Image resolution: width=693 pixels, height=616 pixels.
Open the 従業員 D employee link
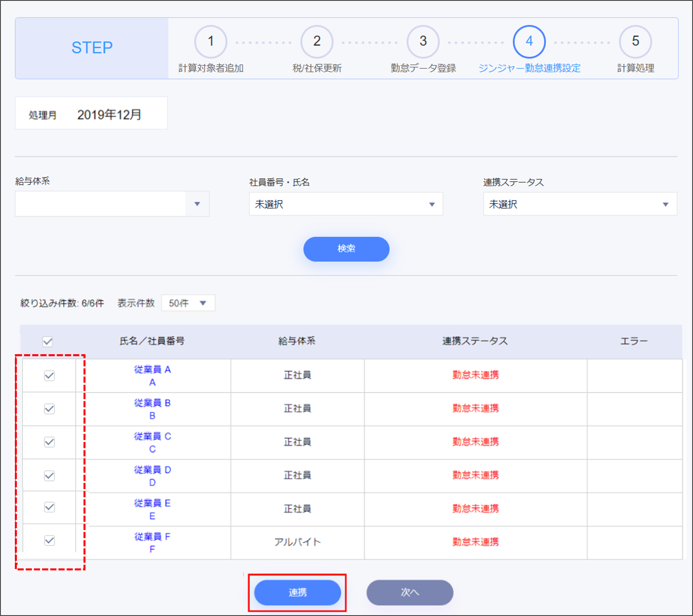[x=152, y=470]
